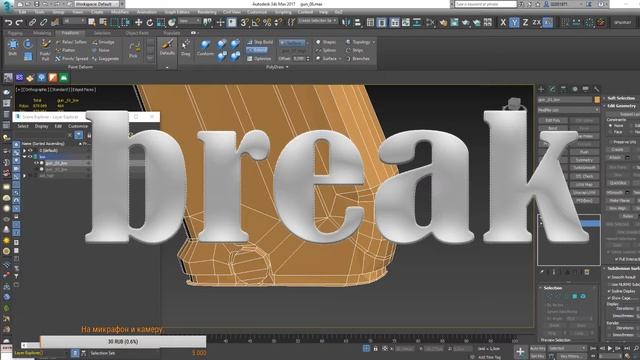The width and height of the screenshot is (640, 360).
Task: Open the View reference coordinate dropdown
Action: point(189,21)
